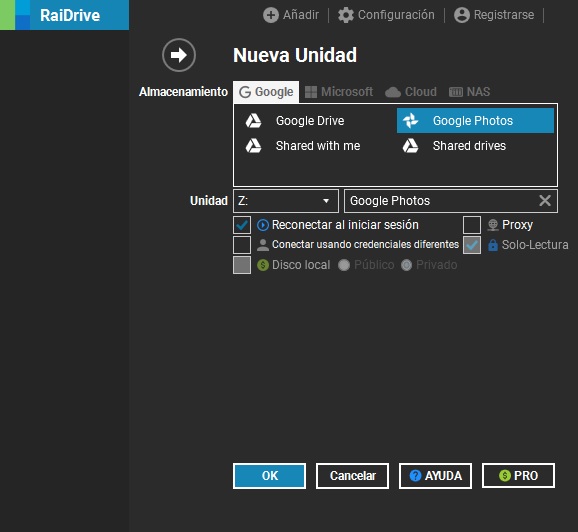Toggle the Disco local checkbox
Image resolution: width=578 pixels, height=532 pixels.
click(242, 265)
